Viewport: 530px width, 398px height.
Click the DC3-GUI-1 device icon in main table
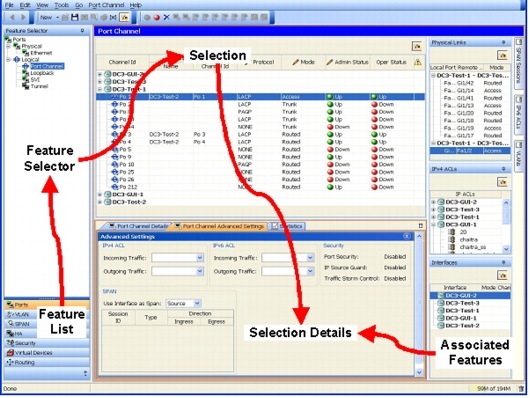pyautogui.click(x=107, y=194)
